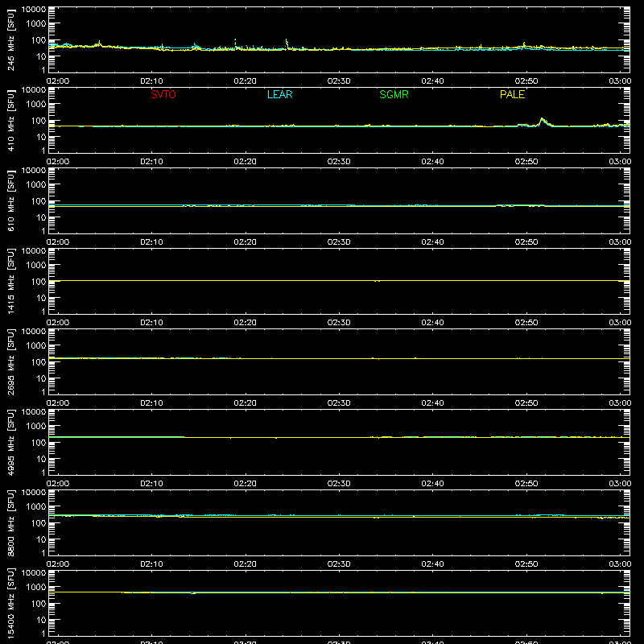Click the cyan LEAR station legend label

(279, 94)
